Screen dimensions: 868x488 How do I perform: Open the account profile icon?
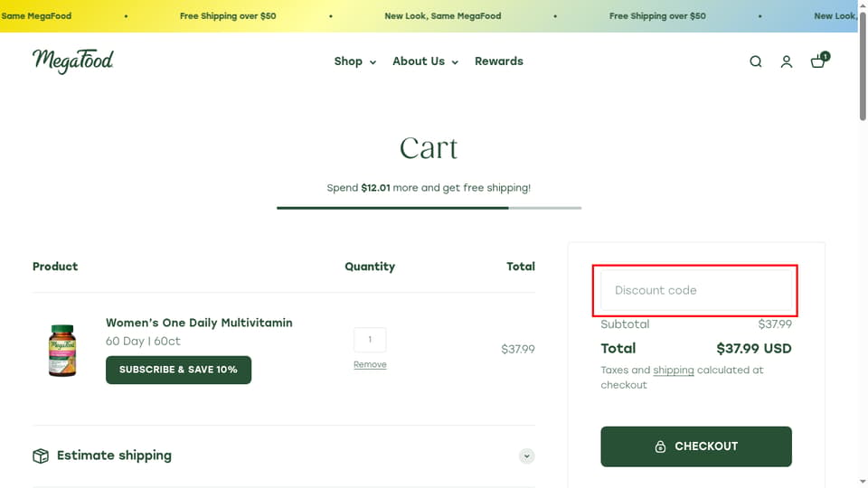pos(787,61)
